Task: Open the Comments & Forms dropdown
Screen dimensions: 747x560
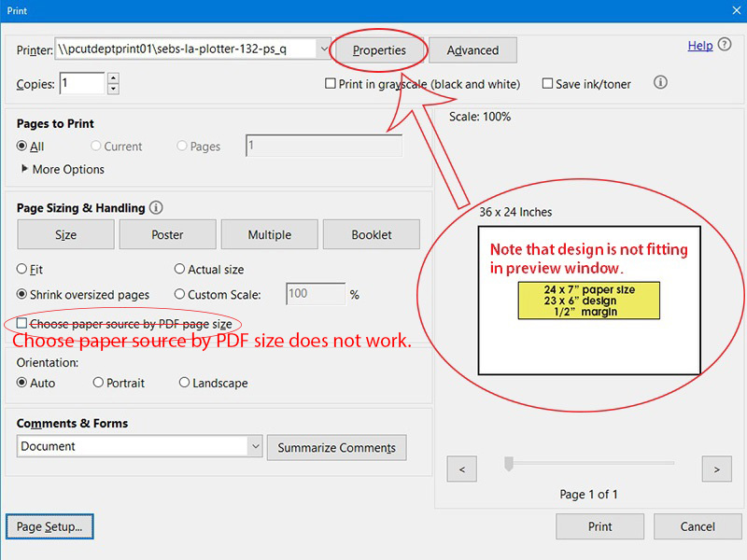Action: [255, 447]
